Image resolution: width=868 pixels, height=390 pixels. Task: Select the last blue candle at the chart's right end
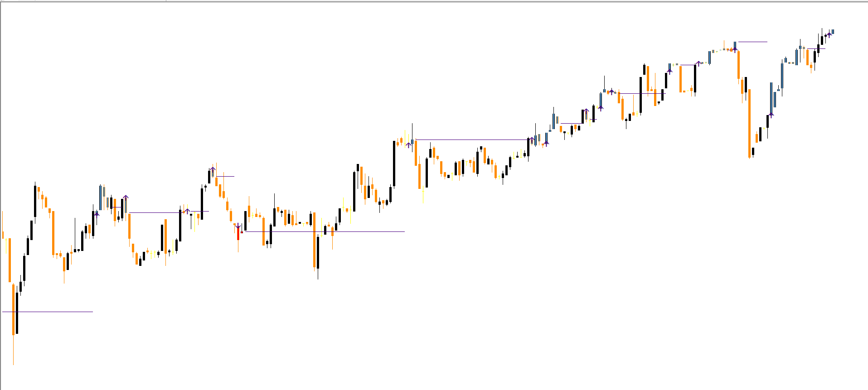click(833, 32)
